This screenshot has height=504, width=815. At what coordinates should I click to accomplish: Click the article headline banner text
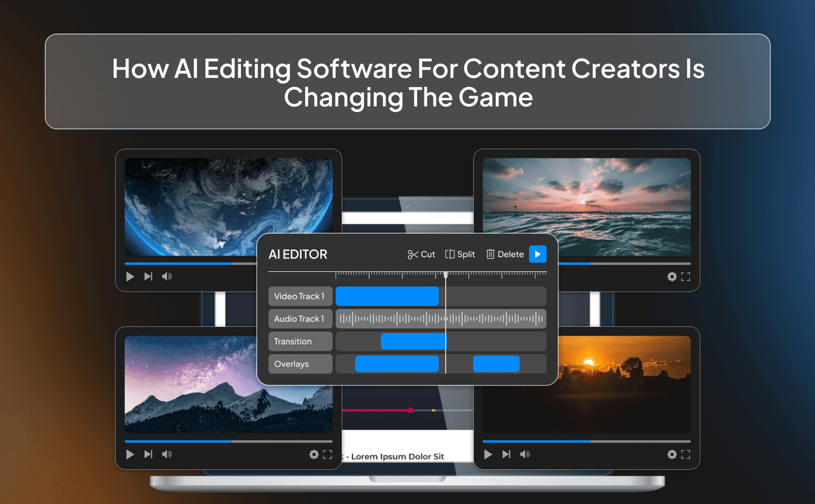tap(408, 82)
